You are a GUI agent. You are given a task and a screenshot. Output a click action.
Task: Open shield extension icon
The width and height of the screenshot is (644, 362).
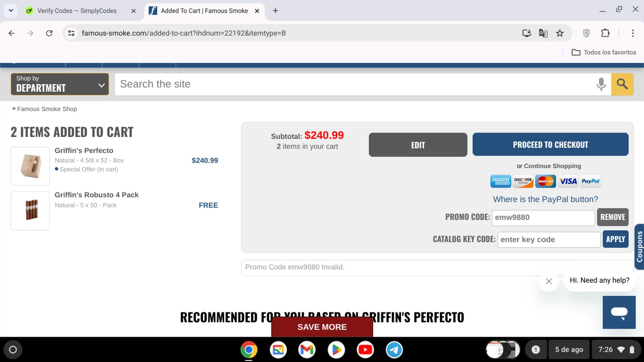586,33
